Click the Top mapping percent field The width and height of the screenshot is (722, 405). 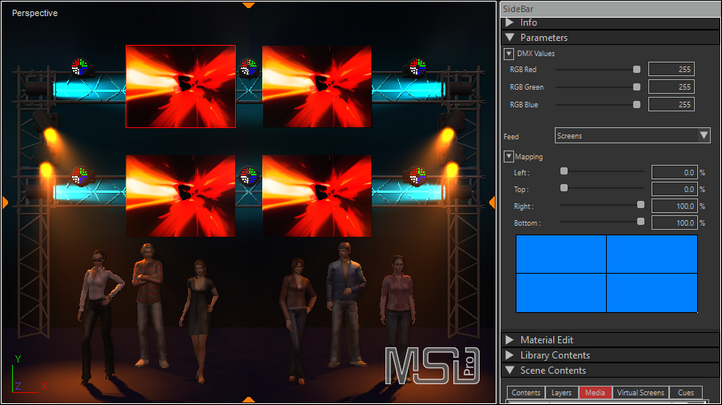675,189
